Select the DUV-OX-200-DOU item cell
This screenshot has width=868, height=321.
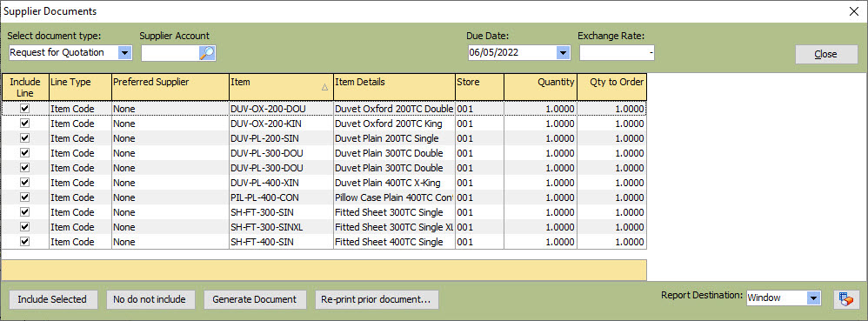coord(281,109)
